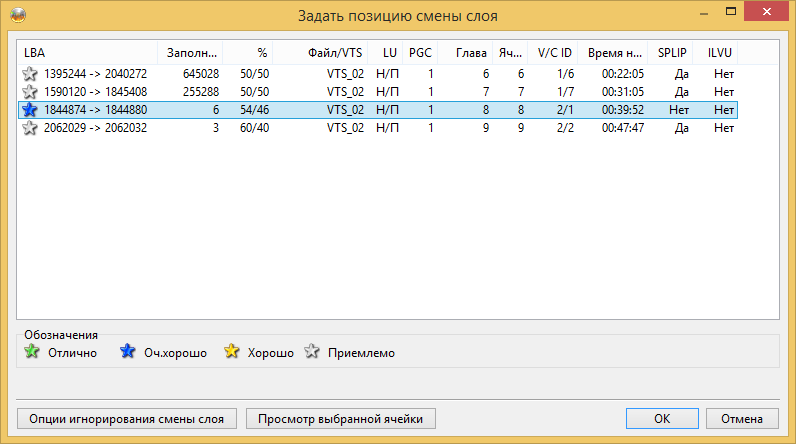The width and height of the screenshot is (796, 444).
Task: Click the application icon in title bar
Action: [18, 15]
